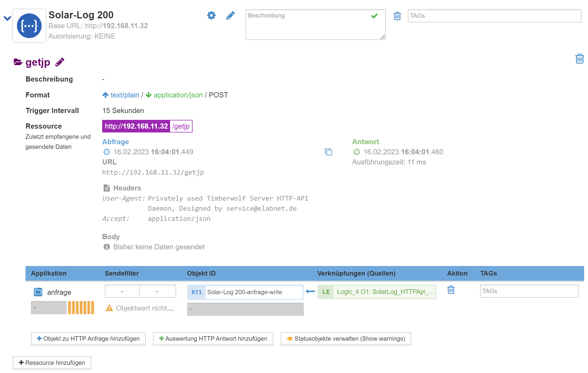Click the left arrow link icon
Viewport: 588px width, 373px height.
pyautogui.click(x=310, y=291)
